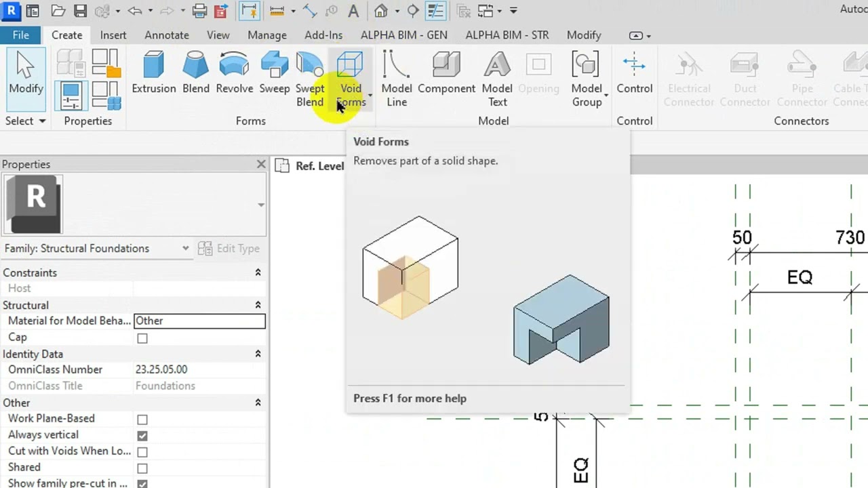The height and width of the screenshot is (488, 868).
Task: Switch to the View tab
Action: (x=218, y=35)
